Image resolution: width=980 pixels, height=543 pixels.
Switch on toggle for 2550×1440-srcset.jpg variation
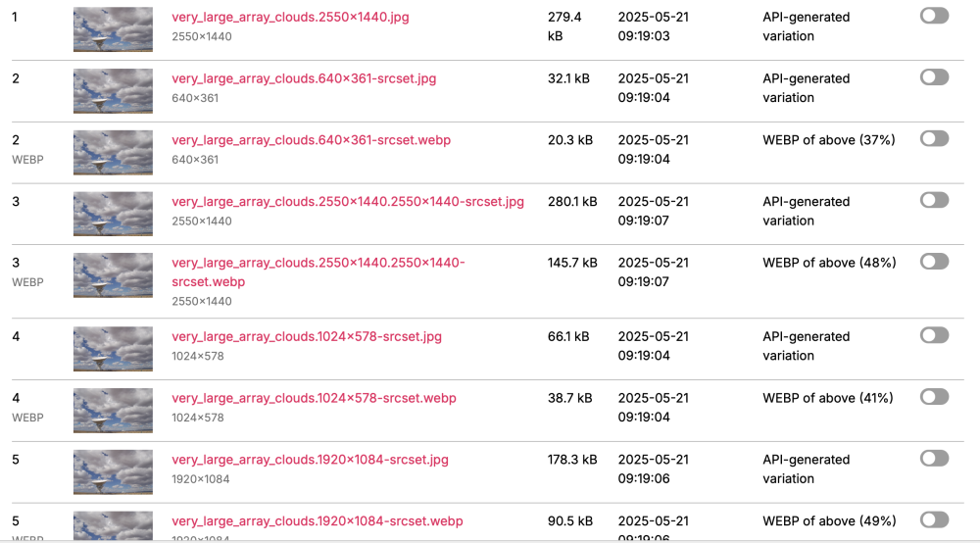point(934,200)
